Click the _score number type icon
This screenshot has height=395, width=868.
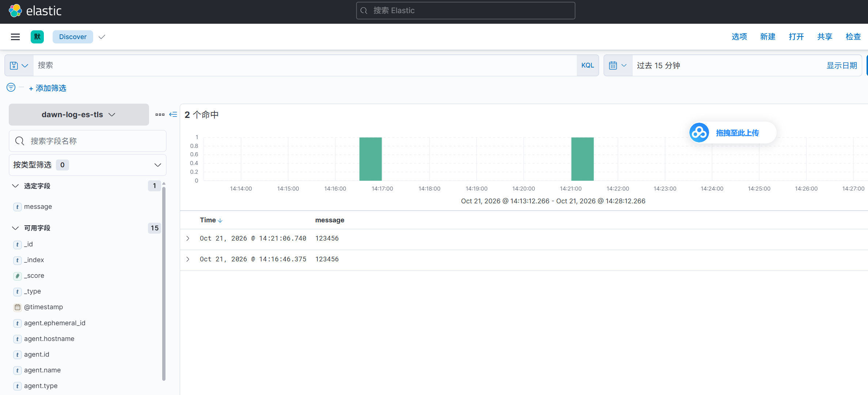17,276
